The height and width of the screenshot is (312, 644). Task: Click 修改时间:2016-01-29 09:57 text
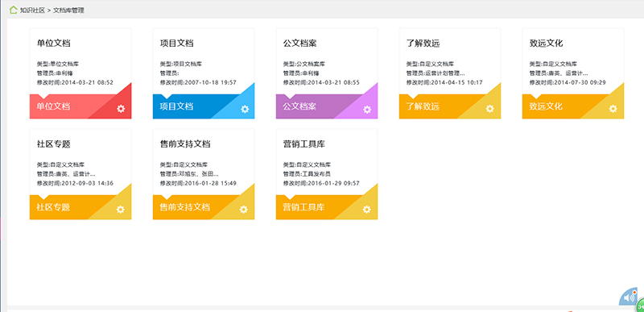coord(321,183)
